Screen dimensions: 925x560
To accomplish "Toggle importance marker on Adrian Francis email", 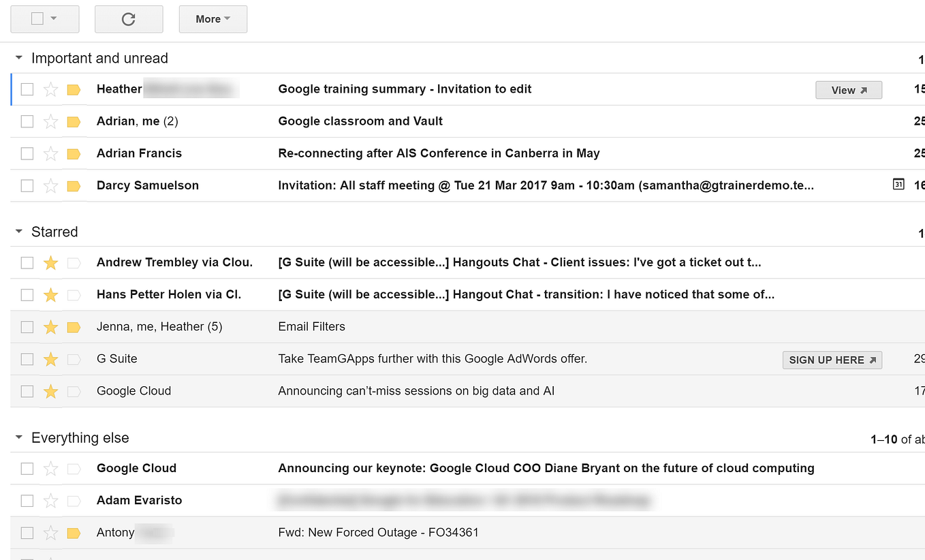I will pos(74,154).
